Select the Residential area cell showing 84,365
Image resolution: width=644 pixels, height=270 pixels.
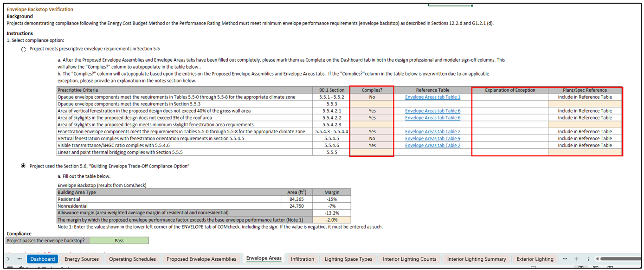[x=296, y=199]
